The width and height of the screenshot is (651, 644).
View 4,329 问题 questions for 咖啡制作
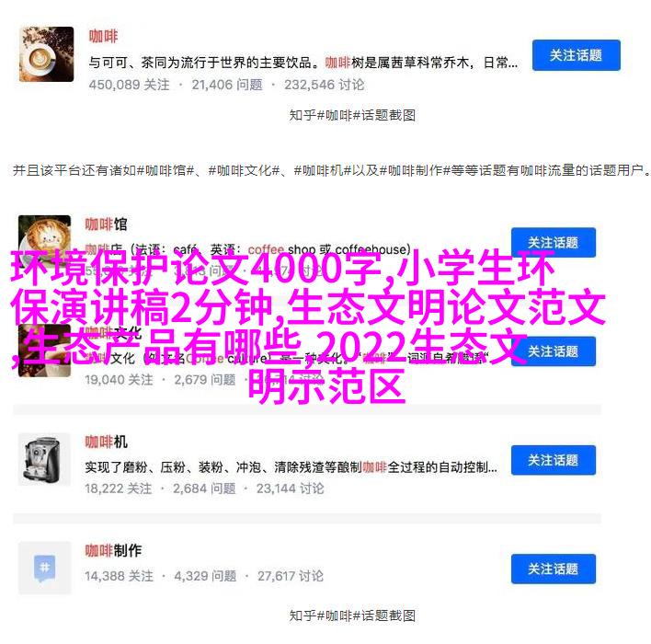click(205, 576)
